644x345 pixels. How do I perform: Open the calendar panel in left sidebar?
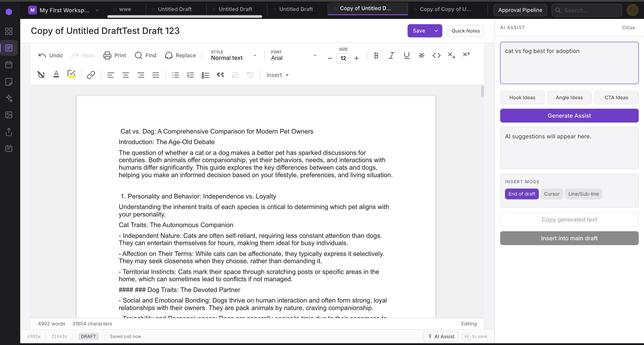[9, 64]
